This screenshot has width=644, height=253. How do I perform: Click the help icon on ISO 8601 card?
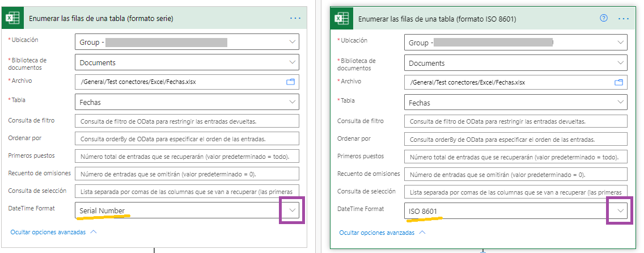(x=604, y=18)
